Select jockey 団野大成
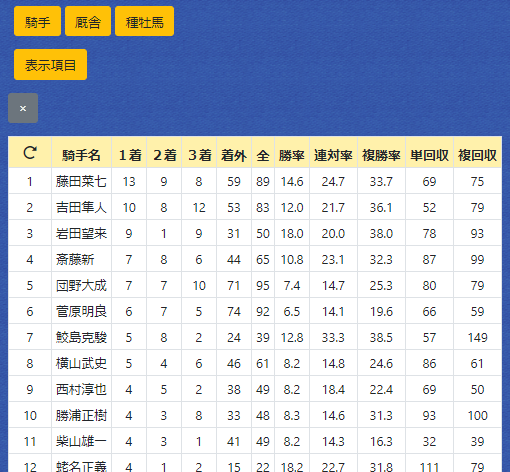Screen dimensions: 510x472 81,285
